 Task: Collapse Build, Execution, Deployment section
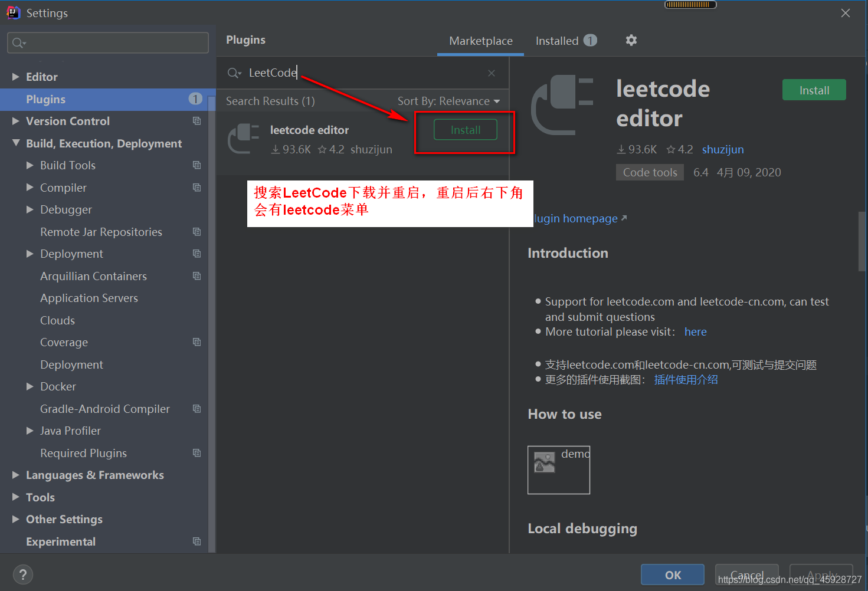16,143
